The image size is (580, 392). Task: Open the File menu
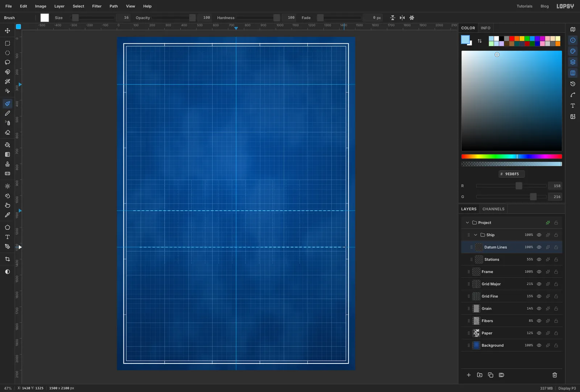[9, 6]
